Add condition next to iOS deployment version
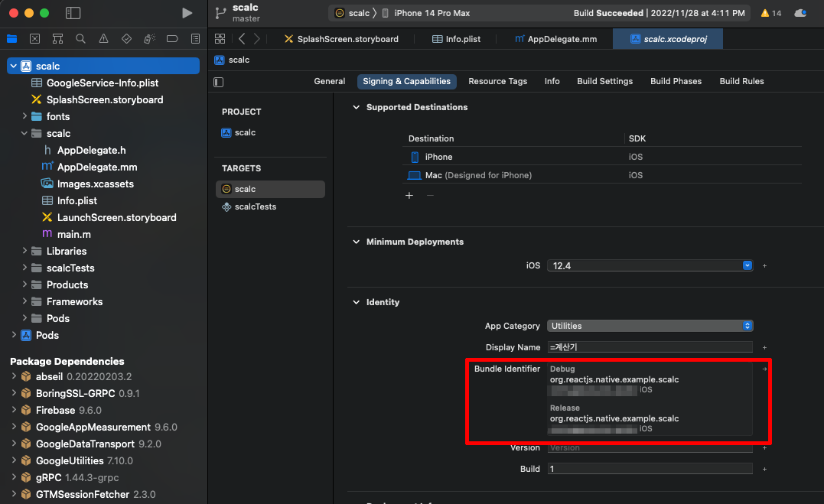 coord(764,266)
